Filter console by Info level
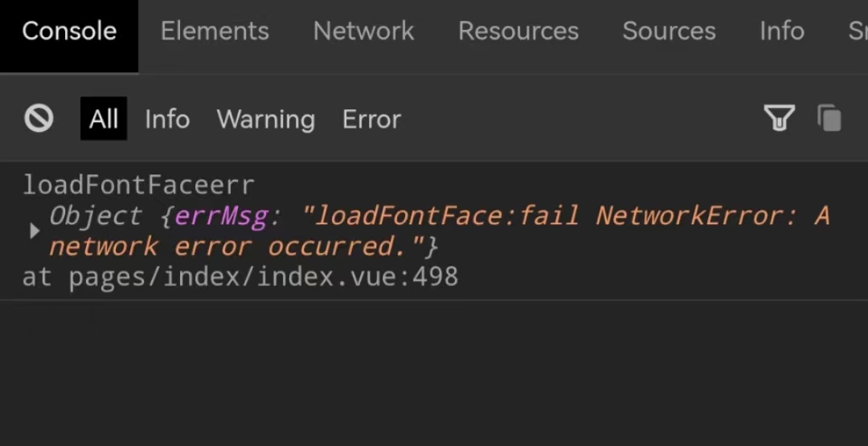The width and height of the screenshot is (868, 446). coord(167,119)
